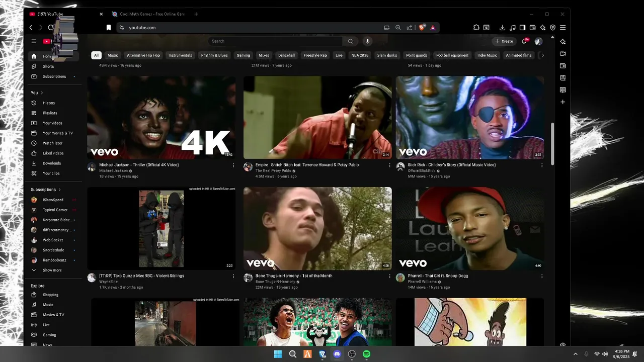Open Watch later in the sidebar
The image size is (644, 362).
(x=52, y=143)
